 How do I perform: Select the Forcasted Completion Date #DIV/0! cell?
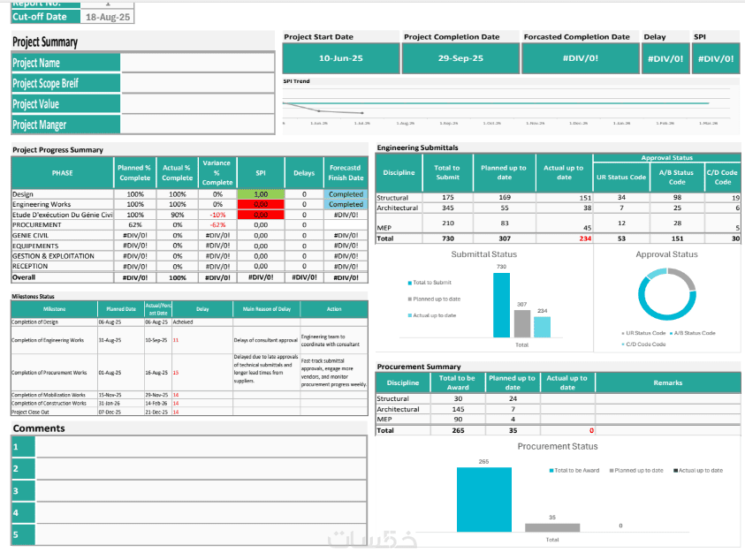click(580, 58)
